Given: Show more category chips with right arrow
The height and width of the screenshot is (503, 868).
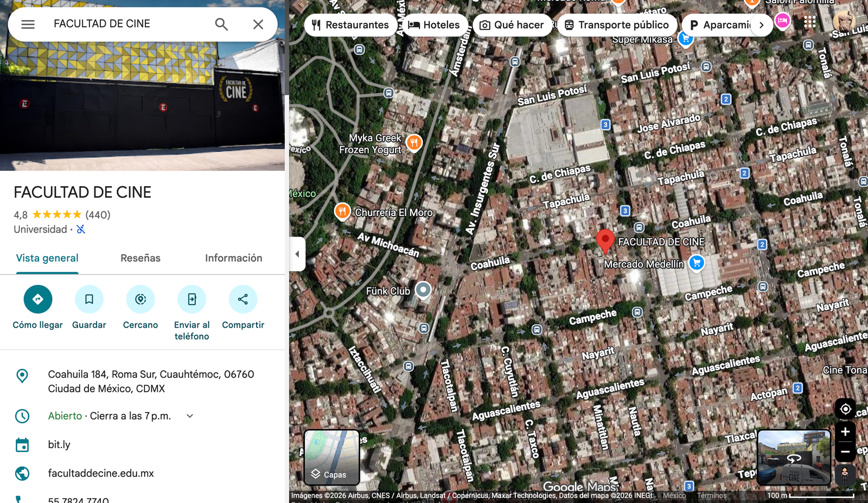Looking at the screenshot, I should point(762,25).
